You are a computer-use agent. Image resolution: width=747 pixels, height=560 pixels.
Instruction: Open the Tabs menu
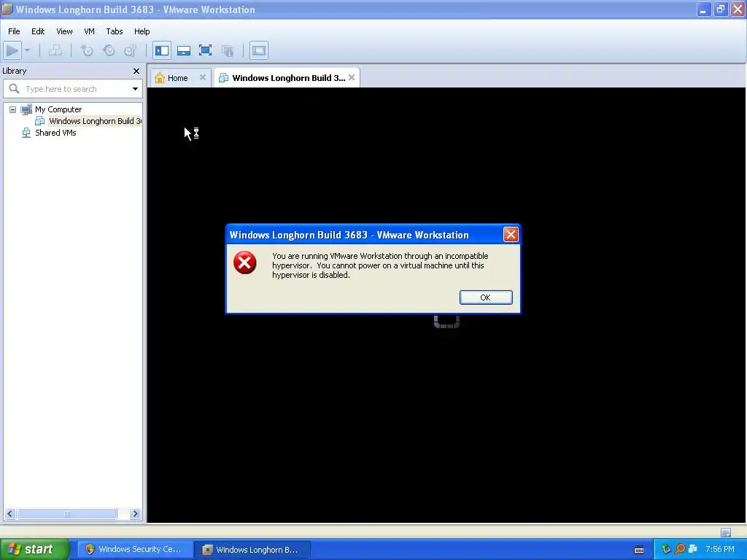point(115,31)
